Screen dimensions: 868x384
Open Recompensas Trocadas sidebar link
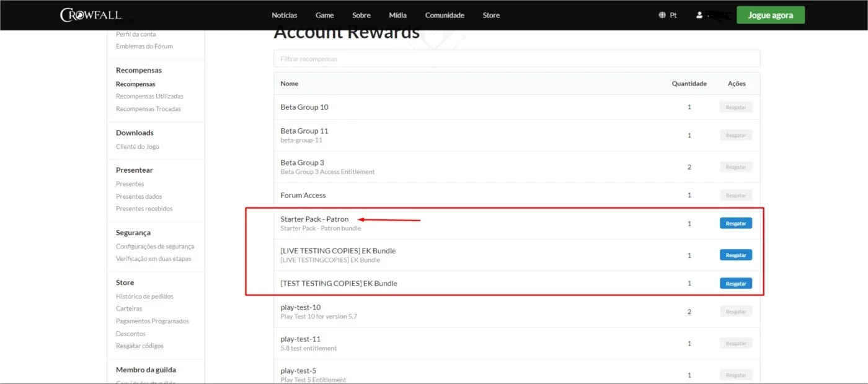148,109
